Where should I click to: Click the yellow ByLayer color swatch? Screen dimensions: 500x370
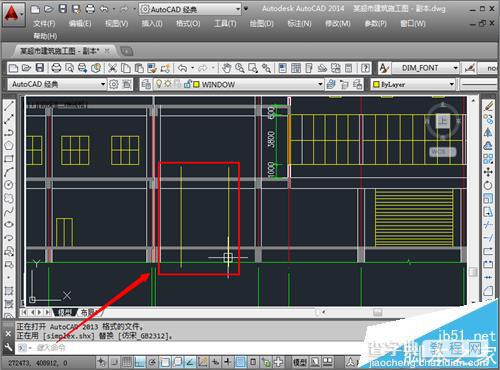(x=376, y=85)
